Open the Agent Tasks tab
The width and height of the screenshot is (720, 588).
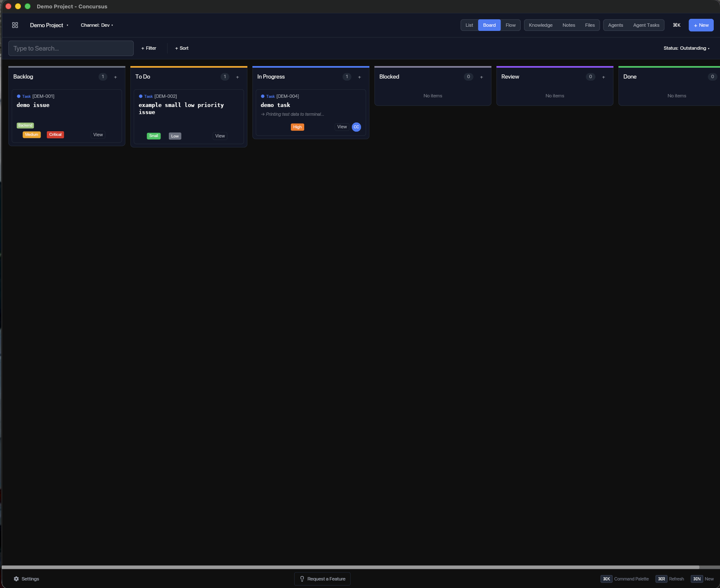pyautogui.click(x=646, y=25)
